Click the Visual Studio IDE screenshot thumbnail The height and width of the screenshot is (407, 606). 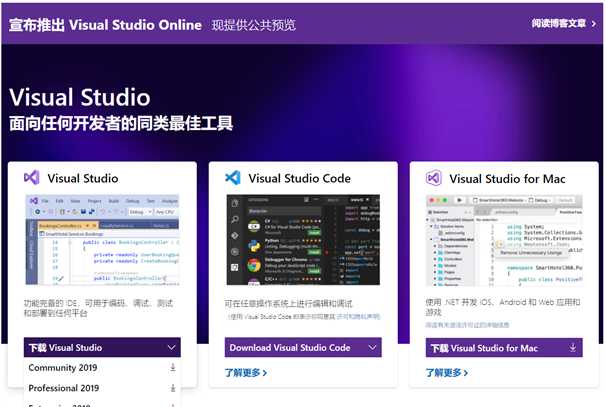click(x=102, y=240)
